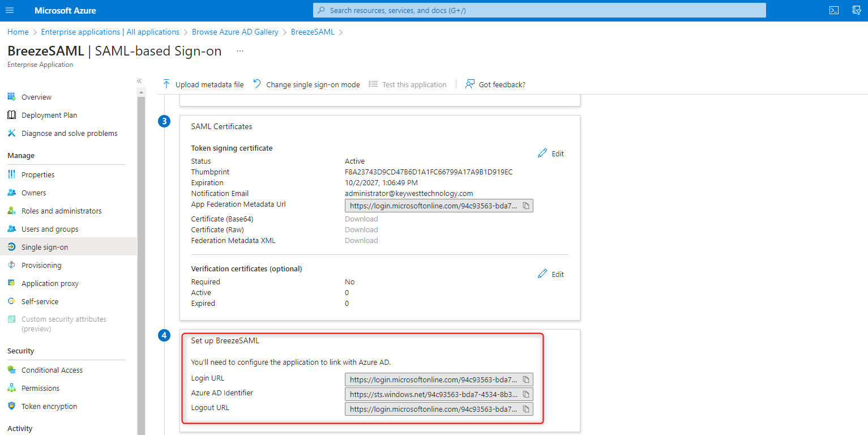The height and width of the screenshot is (435, 868).
Task: Click the Diagnose and solve problems wrench icon
Action: pos(11,133)
